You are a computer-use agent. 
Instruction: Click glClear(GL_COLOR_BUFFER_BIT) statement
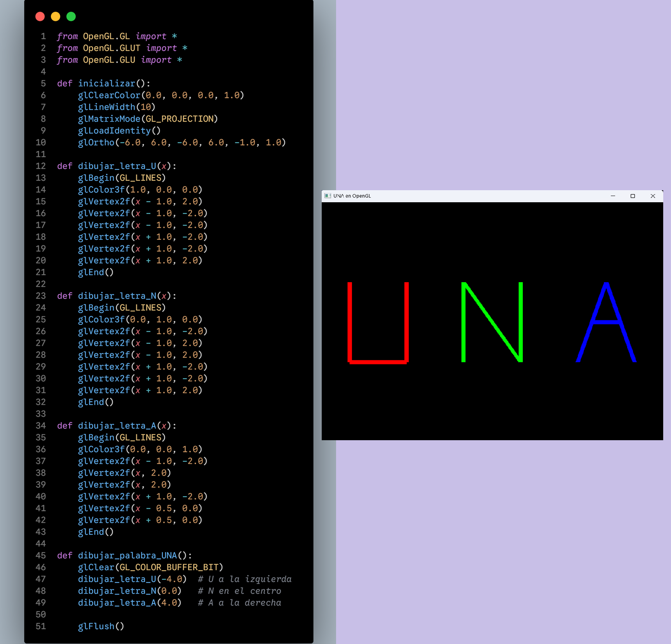[x=150, y=568]
